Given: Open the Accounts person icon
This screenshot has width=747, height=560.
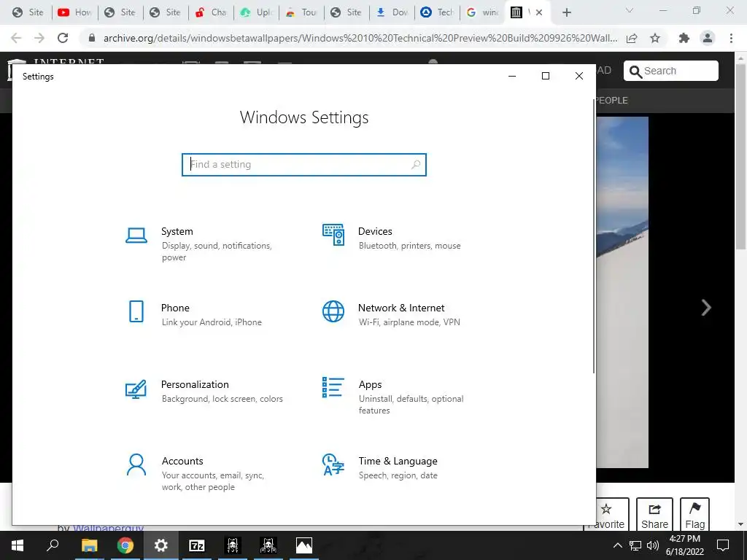Looking at the screenshot, I should pyautogui.click(x=136, y=464).
